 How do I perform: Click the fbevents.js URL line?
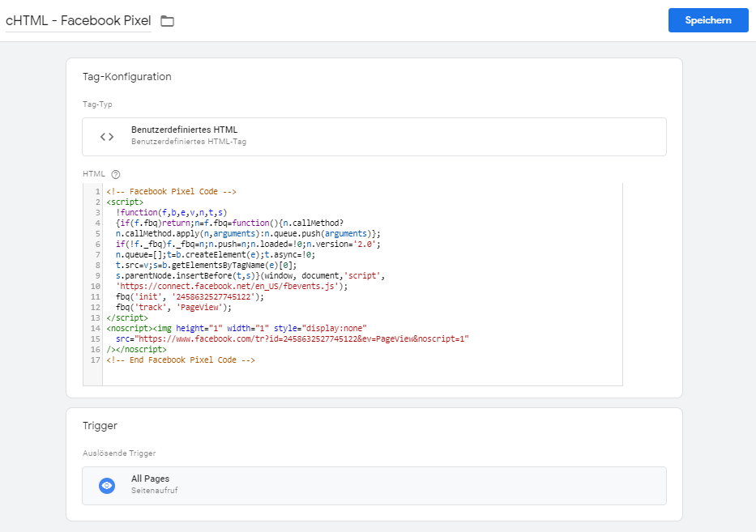click(x=232, y=286)
